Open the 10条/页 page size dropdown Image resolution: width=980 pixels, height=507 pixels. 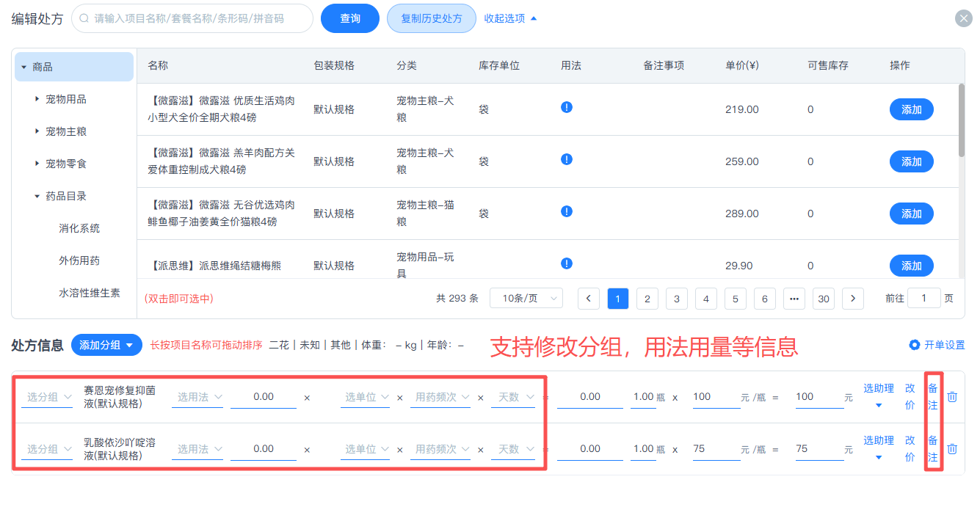point(526,299)
